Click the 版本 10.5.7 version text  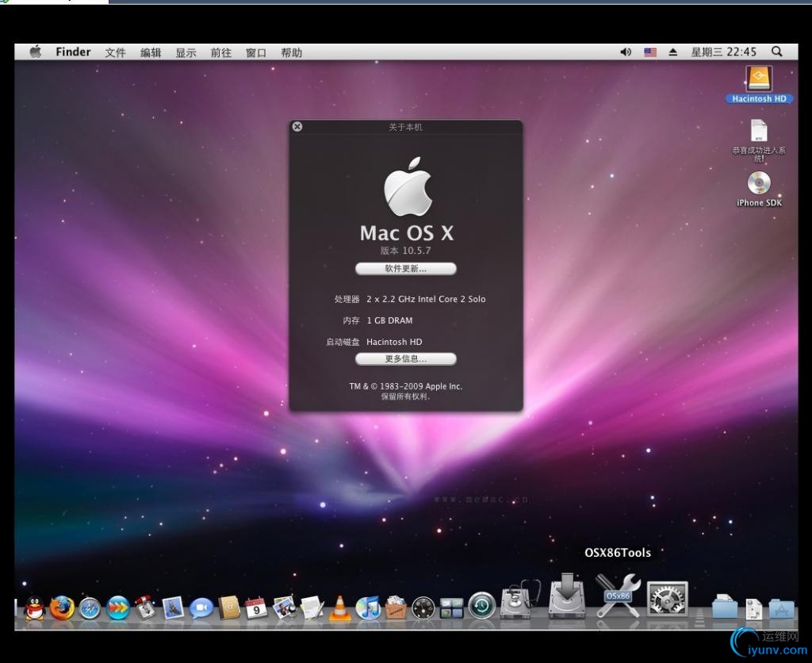pos(405,251)
